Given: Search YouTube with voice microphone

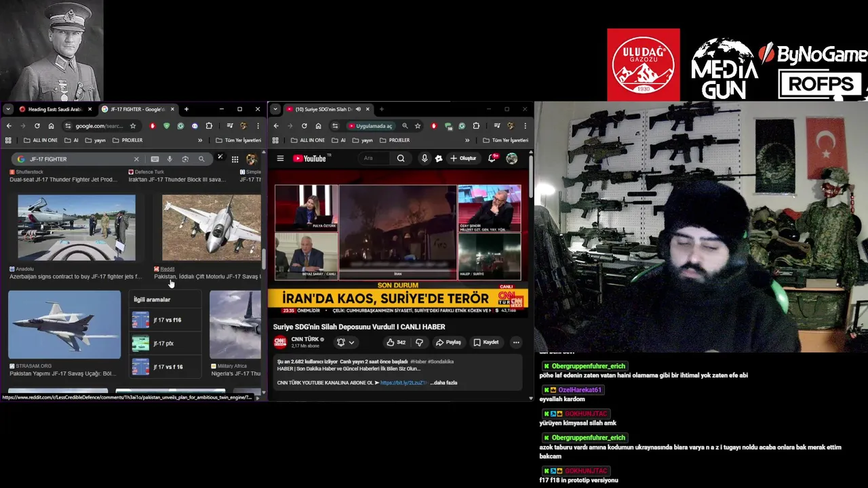Looking at the screenshot, I should tap(425, 159).
